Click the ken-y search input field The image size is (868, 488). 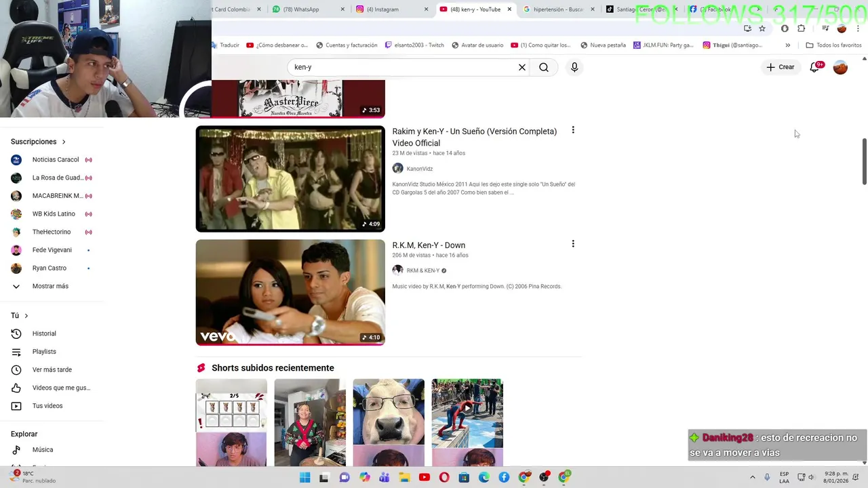coord(403,67)
